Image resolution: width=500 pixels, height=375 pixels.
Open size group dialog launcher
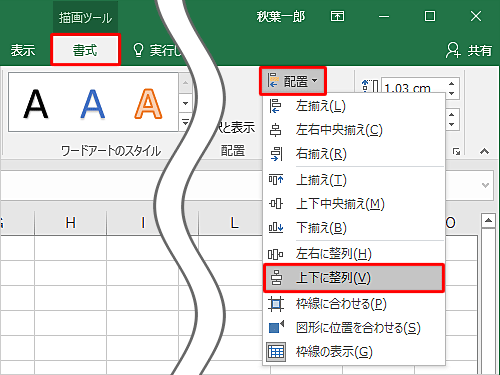(x=456, y=152)
